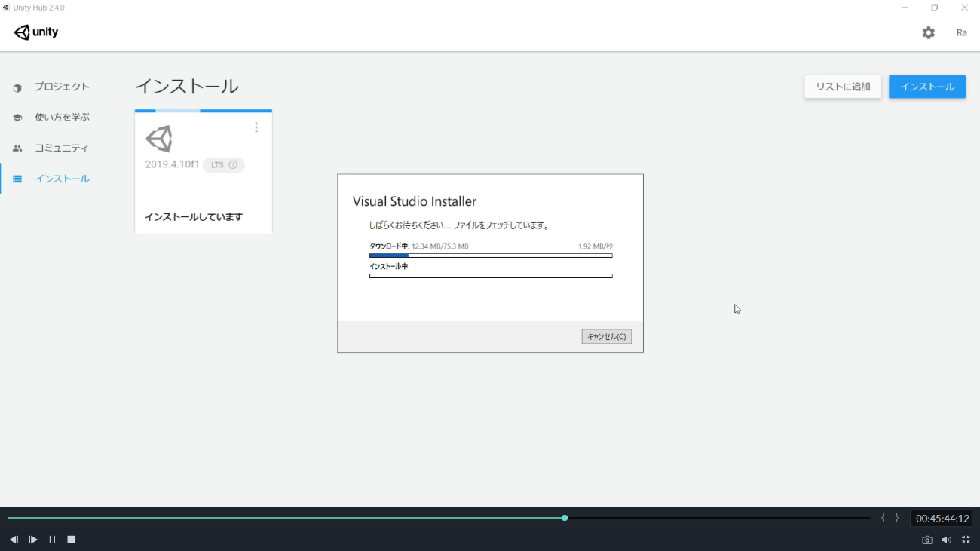The height and width of the screenshot is (551, 980).
Task: Select インストール in the sidebar
Action: [x=62, y=179]
